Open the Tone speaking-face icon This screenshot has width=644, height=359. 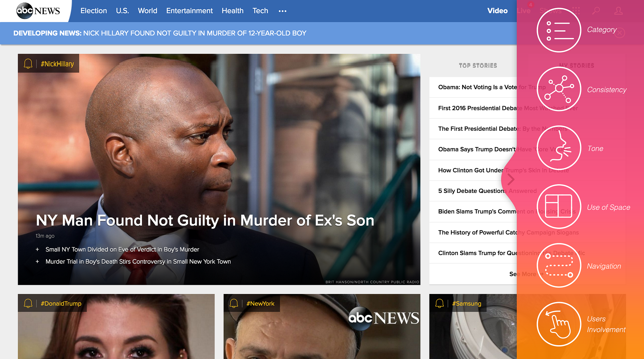tap(559, 148)
